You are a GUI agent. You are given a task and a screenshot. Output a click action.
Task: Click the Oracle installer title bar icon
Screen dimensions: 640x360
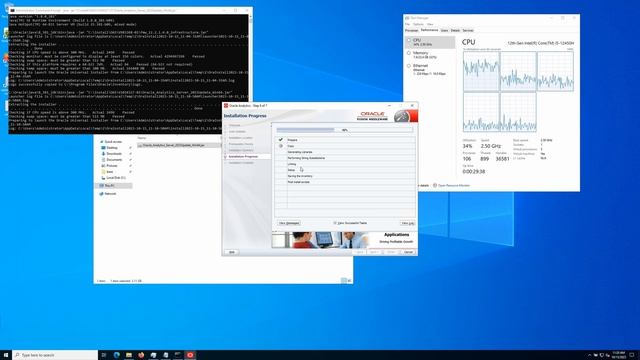click(226, 106)
